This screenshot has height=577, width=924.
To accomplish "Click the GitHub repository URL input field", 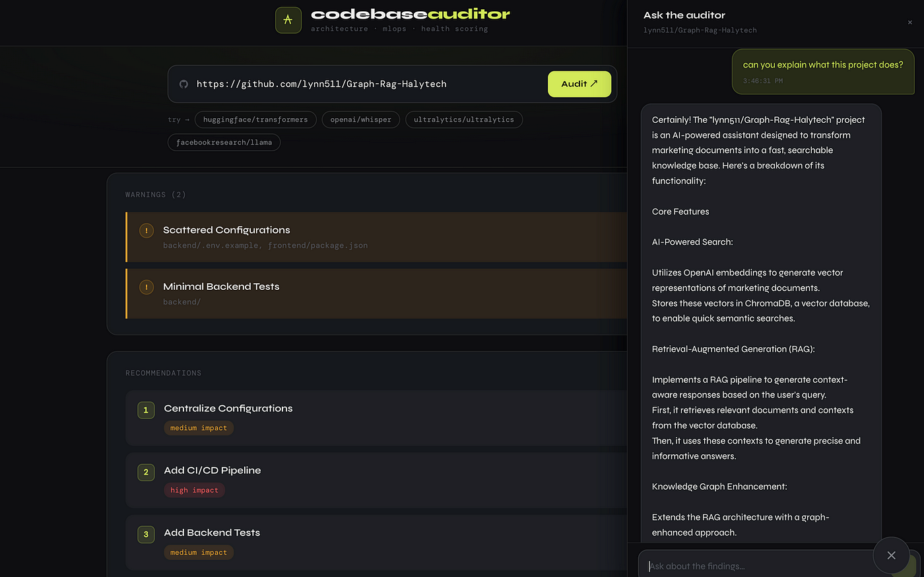I will (392, 84).
